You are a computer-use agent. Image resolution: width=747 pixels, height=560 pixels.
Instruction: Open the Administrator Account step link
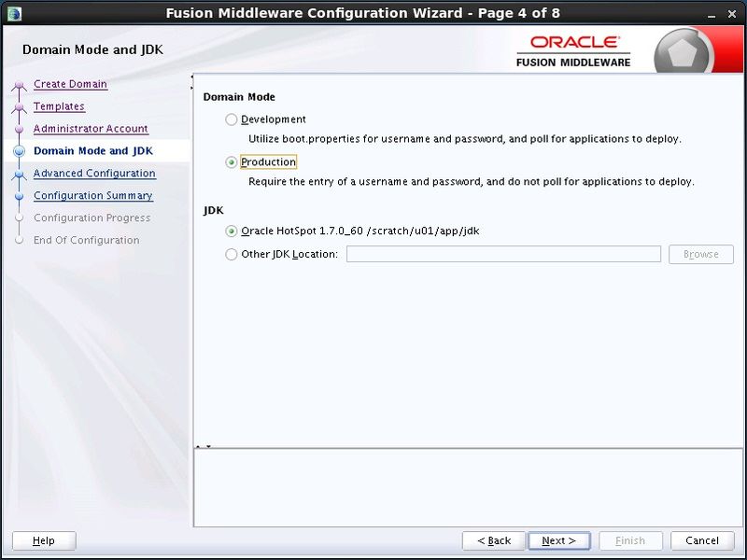pyautogui.click(x=91, y=129)
